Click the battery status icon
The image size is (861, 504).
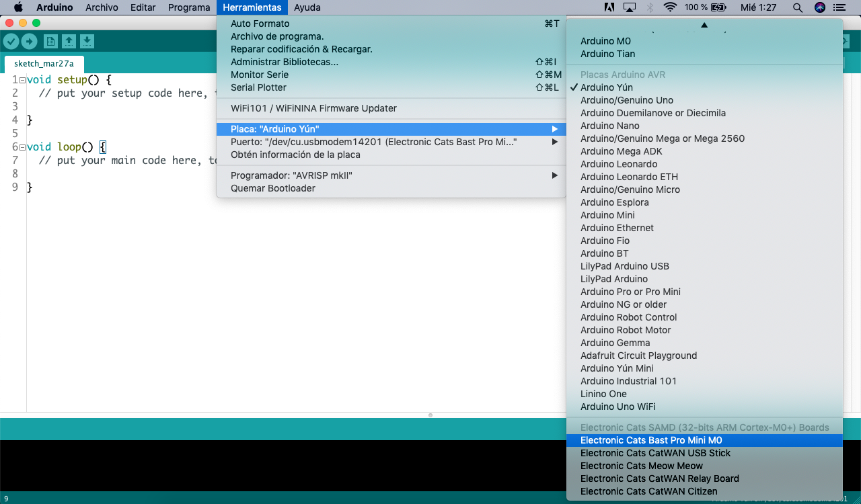[718, 7]
